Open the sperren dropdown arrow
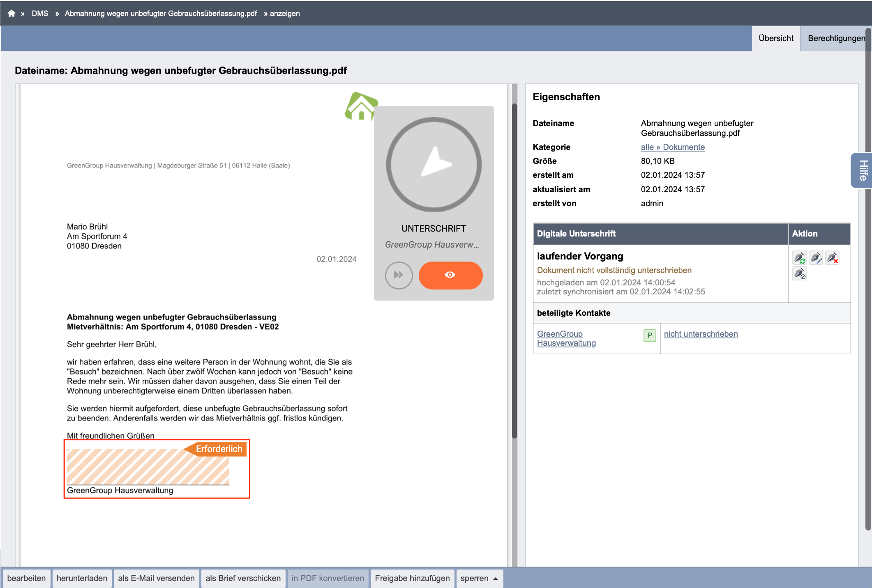Screen dimensions: 872x588 pyautogui.click(x=496, y=579)
